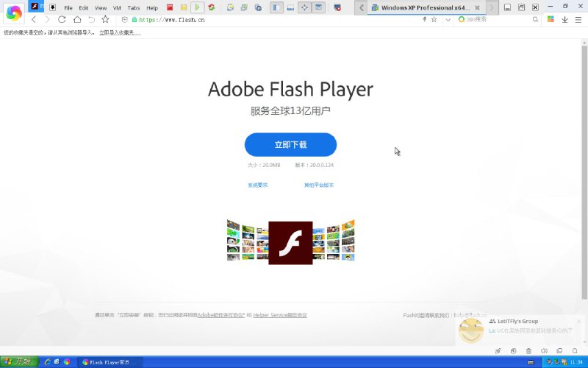Open the LetITFly's Group notification
The image size is (588, 368).
520,330
